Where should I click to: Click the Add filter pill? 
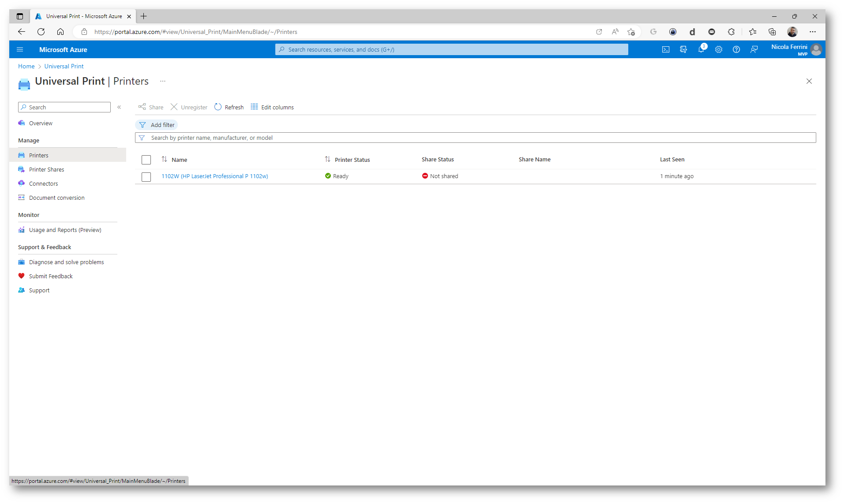pos(157,125)
